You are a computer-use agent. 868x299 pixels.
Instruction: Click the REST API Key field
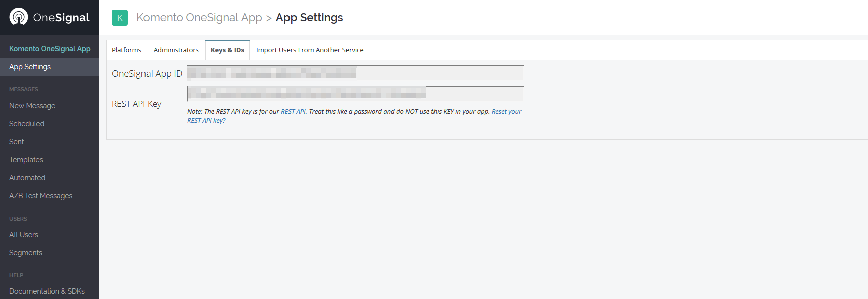point(355,93)
